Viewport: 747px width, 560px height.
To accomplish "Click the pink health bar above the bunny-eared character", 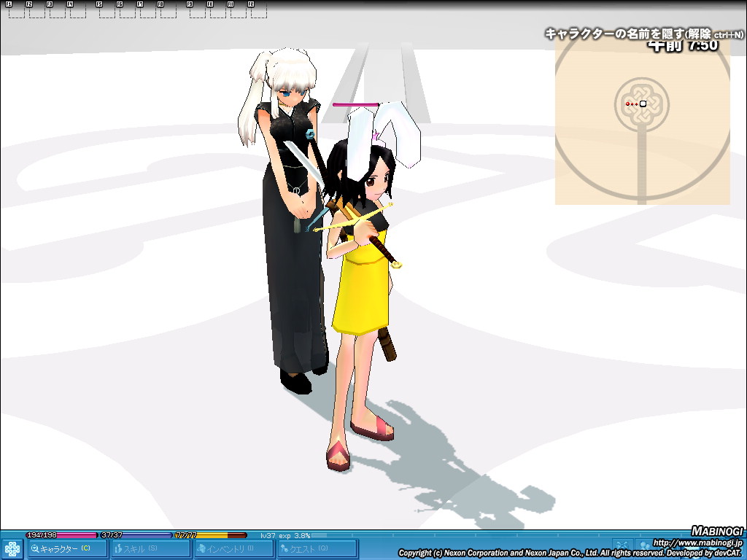I will click(355, 104).
